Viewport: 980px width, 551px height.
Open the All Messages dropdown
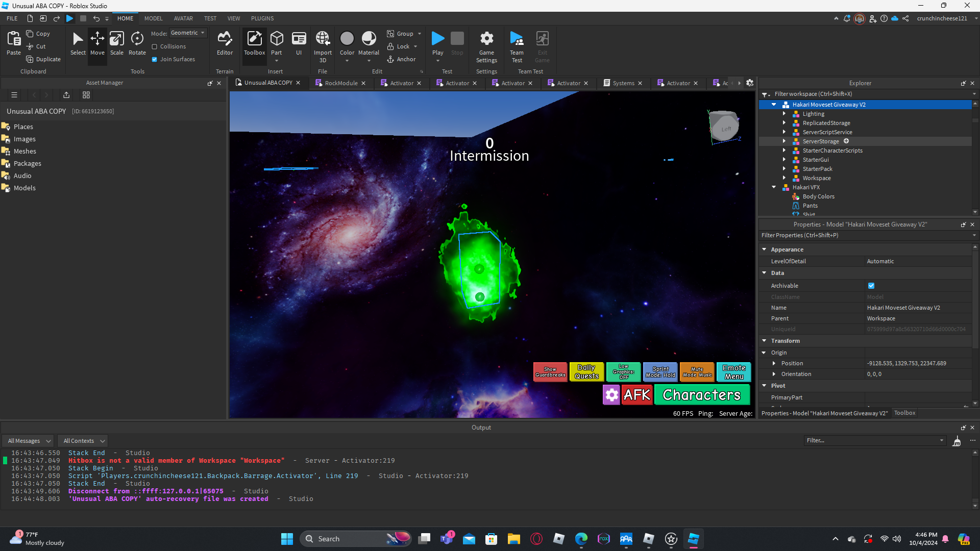tap(29, 441)
